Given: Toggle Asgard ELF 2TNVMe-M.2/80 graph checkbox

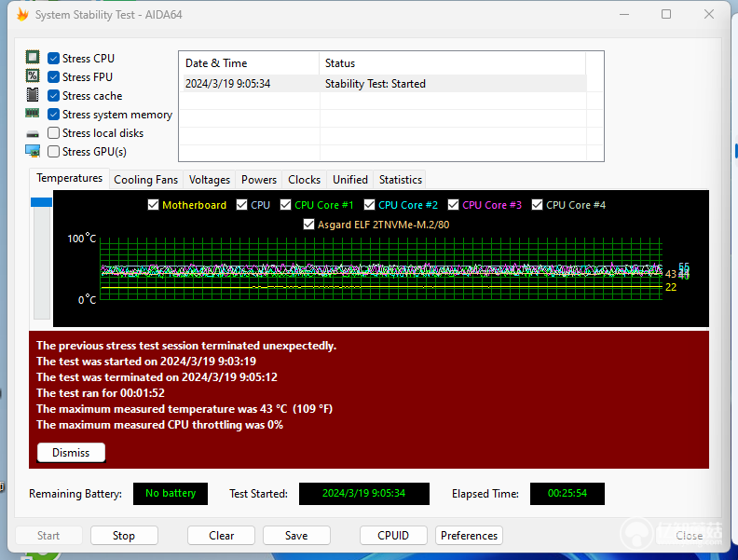Looking at the screenshot, I should coord(308,225).
